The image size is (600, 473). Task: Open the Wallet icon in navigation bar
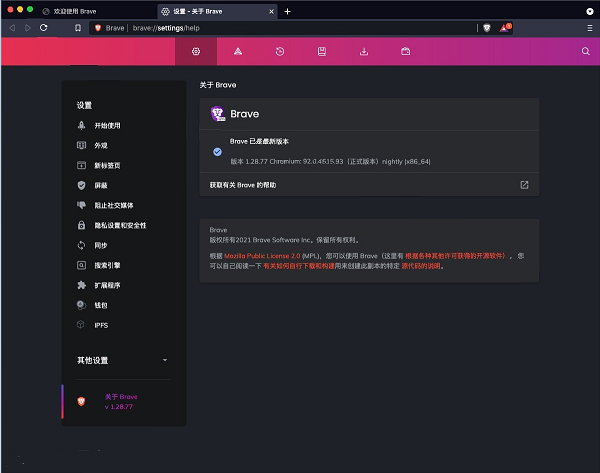pyautogui.click(x=406, y=51)
